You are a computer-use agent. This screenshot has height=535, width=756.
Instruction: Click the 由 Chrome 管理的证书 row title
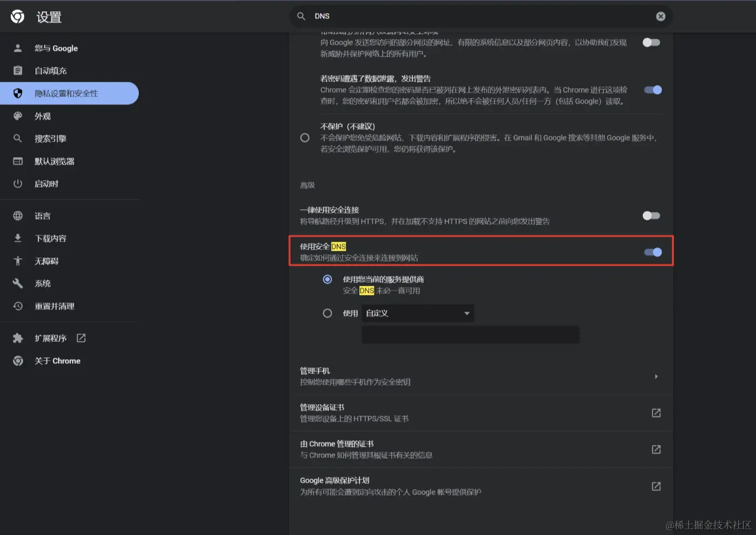pyautogui.click(x=337, y=444)
